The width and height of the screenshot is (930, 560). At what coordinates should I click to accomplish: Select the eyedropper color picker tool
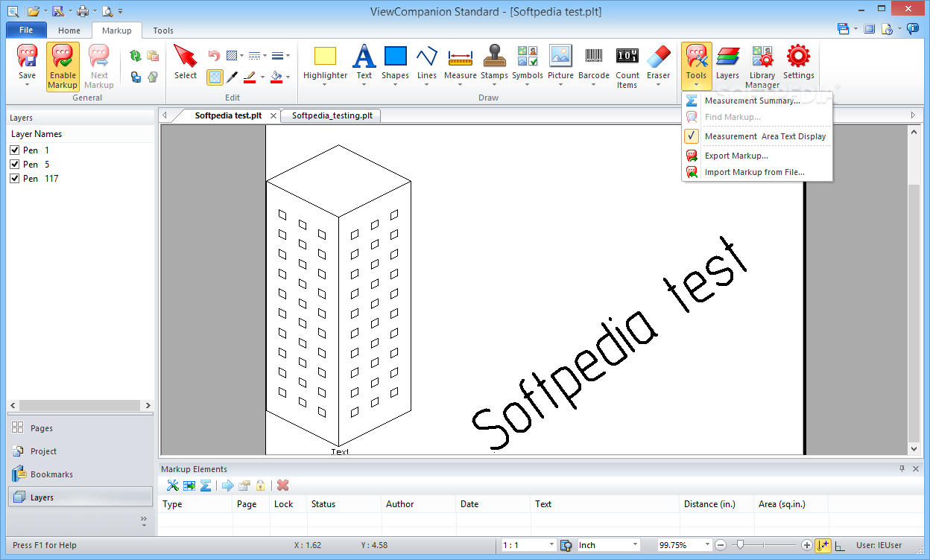[232, 77]
